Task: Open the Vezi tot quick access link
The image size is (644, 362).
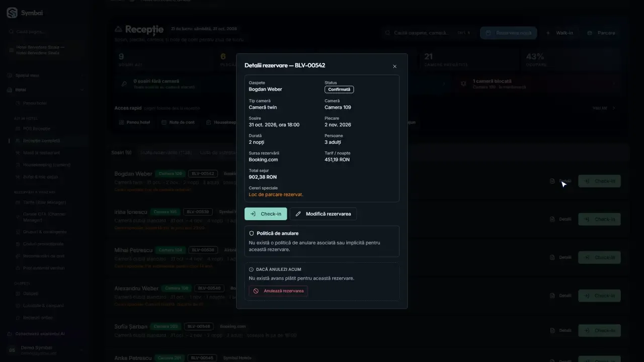Action: tap(604, 108)
